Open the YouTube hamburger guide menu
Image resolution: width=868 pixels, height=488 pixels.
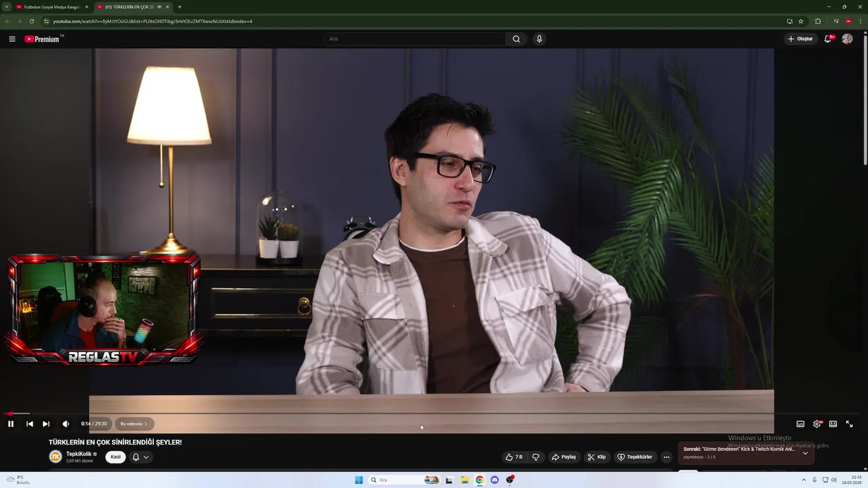[12, 39]
